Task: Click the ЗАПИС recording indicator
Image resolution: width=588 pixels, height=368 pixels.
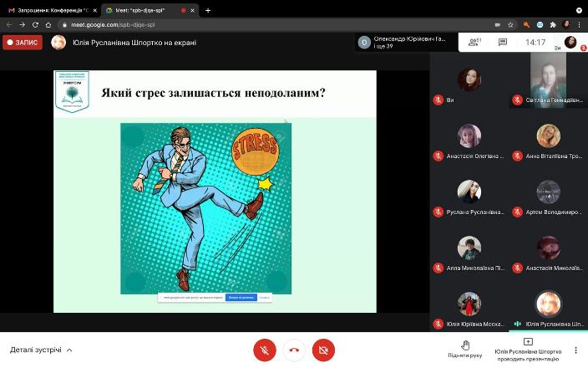Action: tap(23, 42)
